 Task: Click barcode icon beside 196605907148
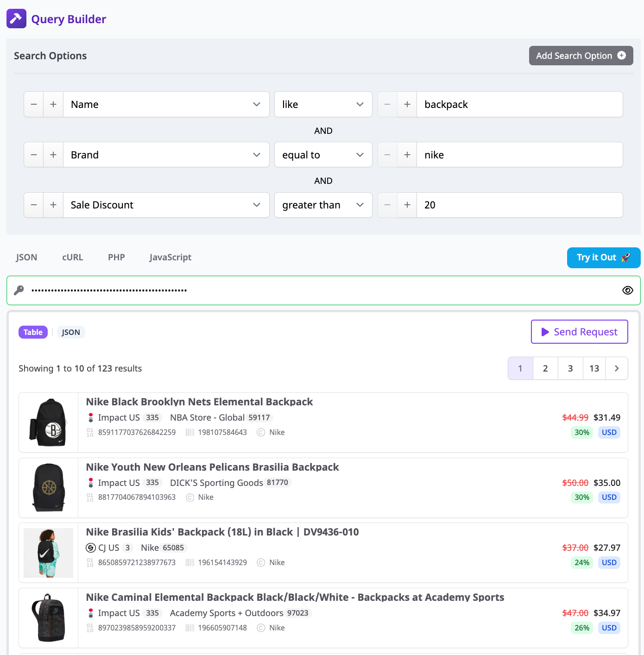click(190, 628)
